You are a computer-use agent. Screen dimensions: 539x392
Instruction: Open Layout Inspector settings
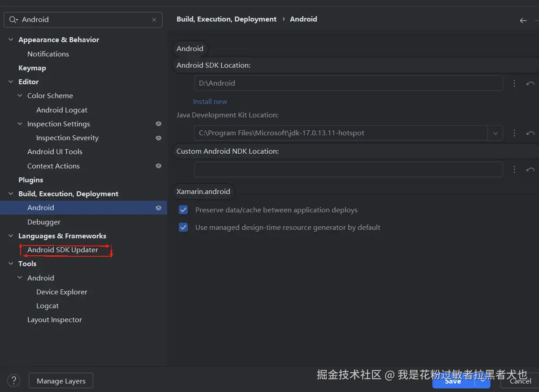[x=55, y=320]
